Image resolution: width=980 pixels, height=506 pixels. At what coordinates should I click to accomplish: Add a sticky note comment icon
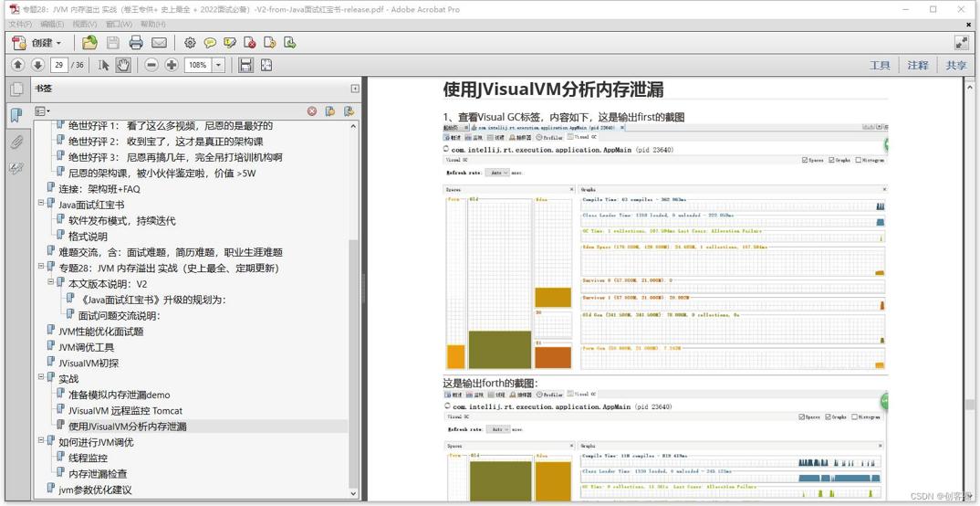coord(210,43)
